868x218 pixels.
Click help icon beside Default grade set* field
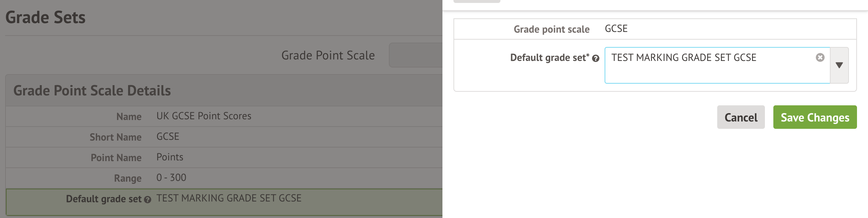596,58
